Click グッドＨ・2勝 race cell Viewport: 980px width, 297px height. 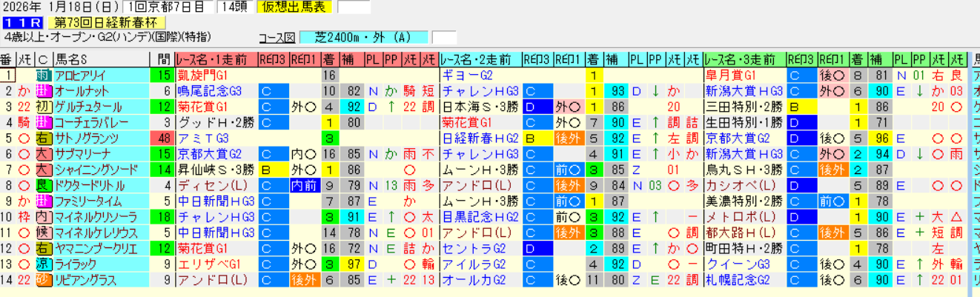(x=216, y=122)
